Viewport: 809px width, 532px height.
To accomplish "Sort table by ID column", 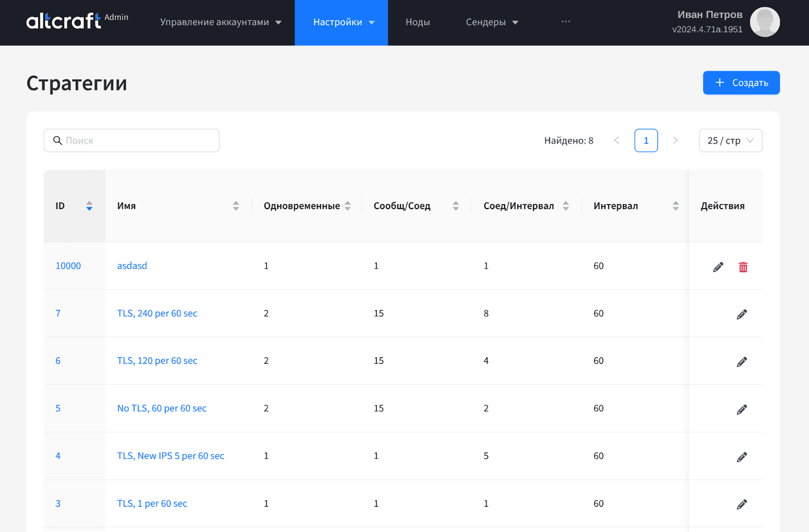I will coord(89,206).
